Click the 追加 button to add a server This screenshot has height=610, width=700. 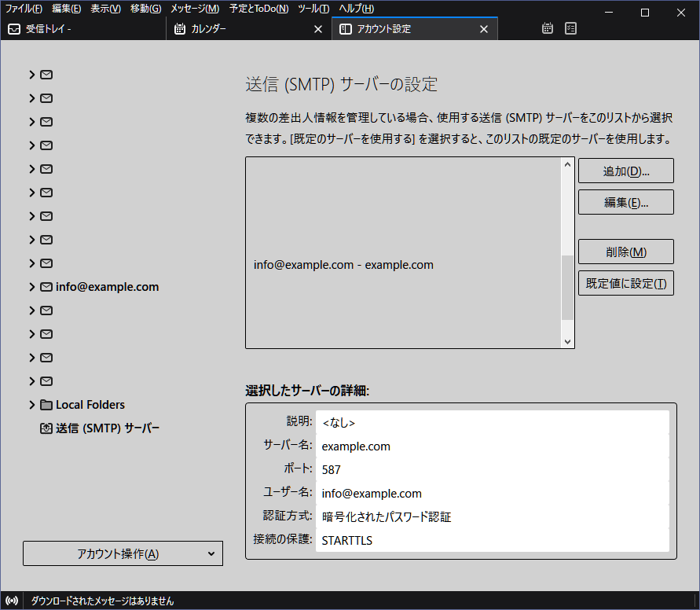pos(626,171)
